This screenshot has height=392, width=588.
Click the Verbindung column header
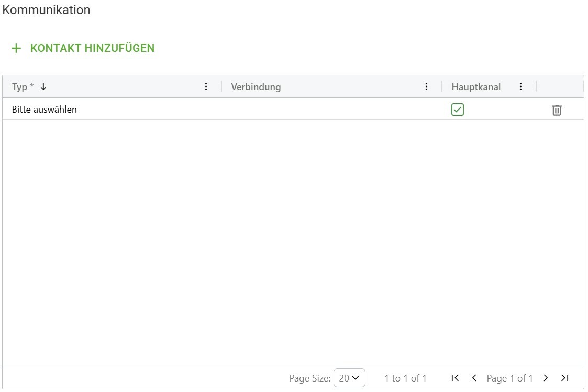(x=256, y=86)
